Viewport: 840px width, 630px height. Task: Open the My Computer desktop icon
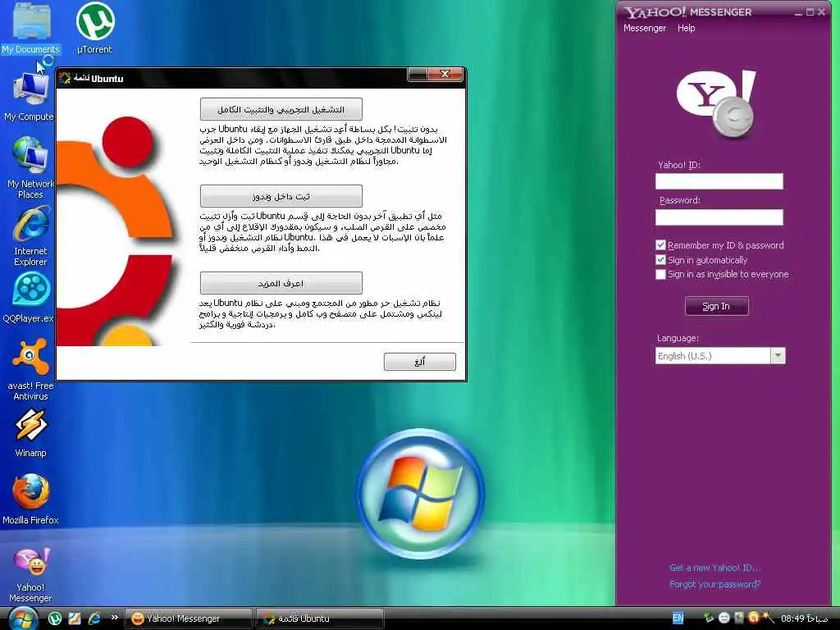coord(30,97)
